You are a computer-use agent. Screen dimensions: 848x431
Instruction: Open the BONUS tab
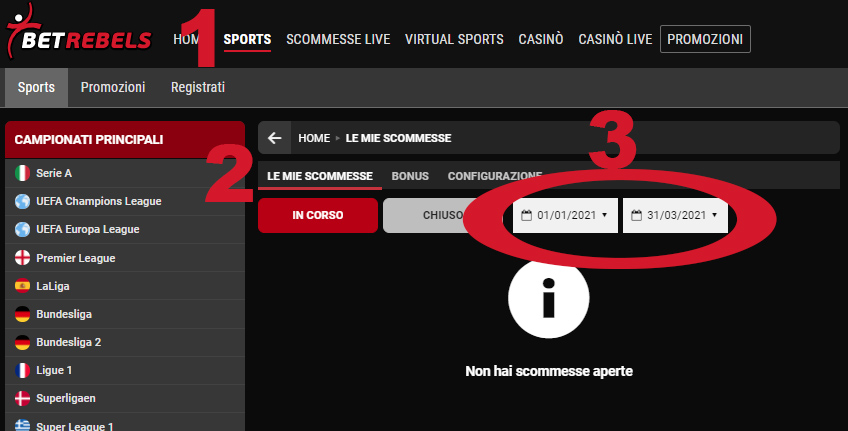pyautogui.click(x=410, y=176)
